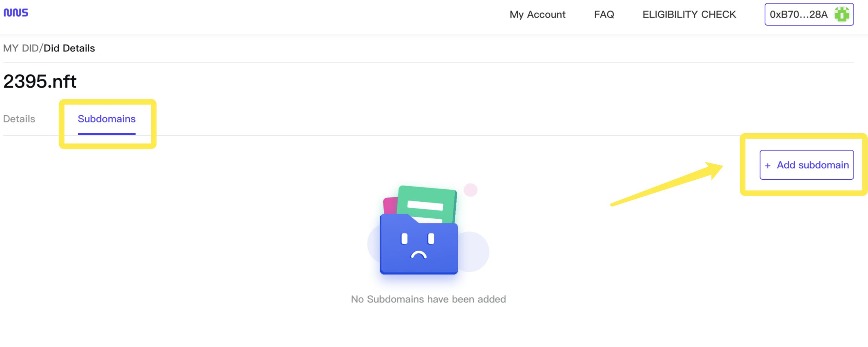Select the Subdomains tab
868x347 pixels.
point(106,119)
